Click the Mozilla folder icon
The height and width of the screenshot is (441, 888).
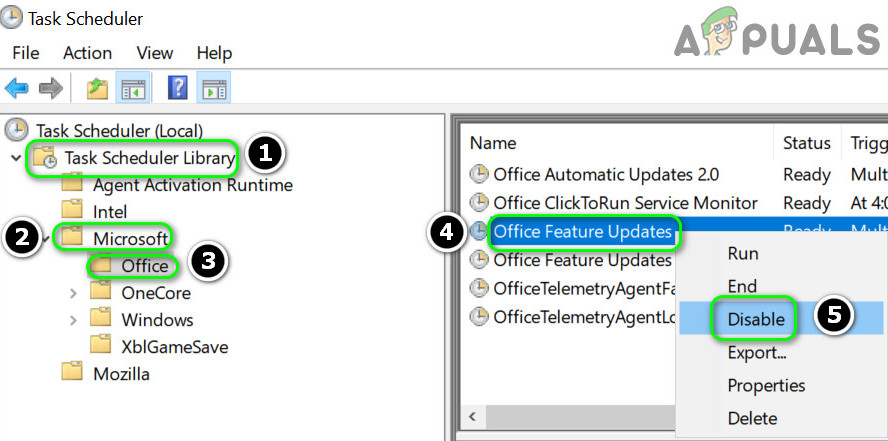72,372
